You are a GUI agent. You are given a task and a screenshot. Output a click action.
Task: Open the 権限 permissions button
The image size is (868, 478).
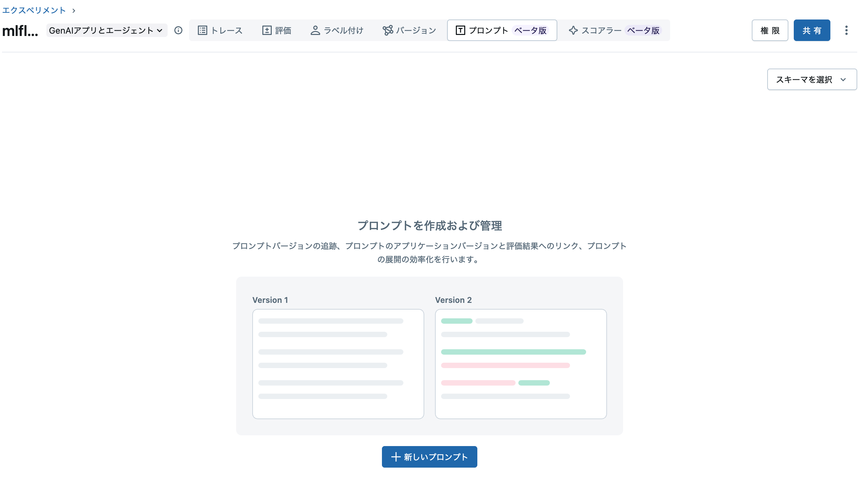[770, 30]
